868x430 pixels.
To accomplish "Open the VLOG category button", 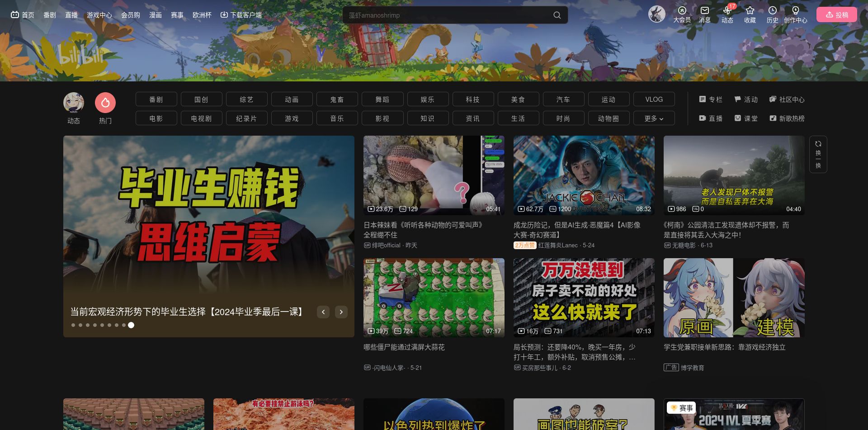I will 654,99.
